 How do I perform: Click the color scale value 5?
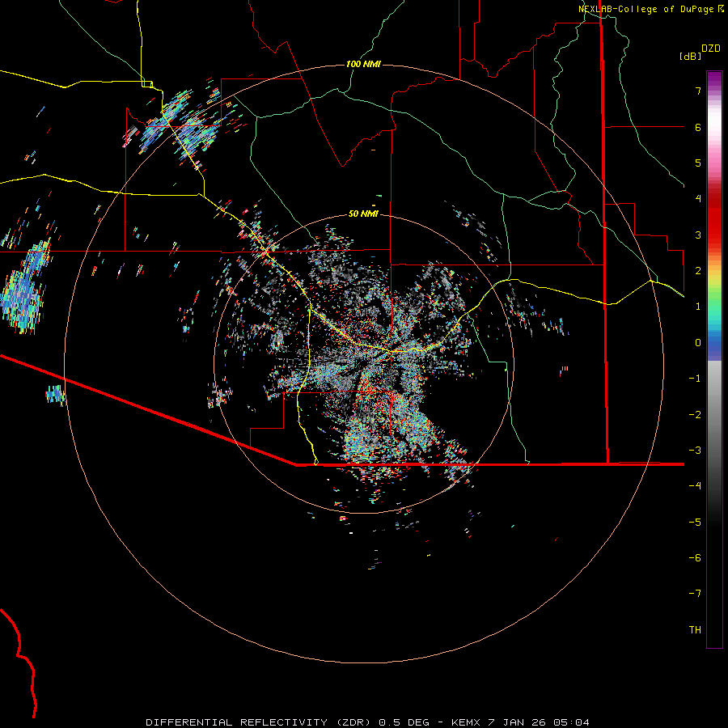[698, 163]
